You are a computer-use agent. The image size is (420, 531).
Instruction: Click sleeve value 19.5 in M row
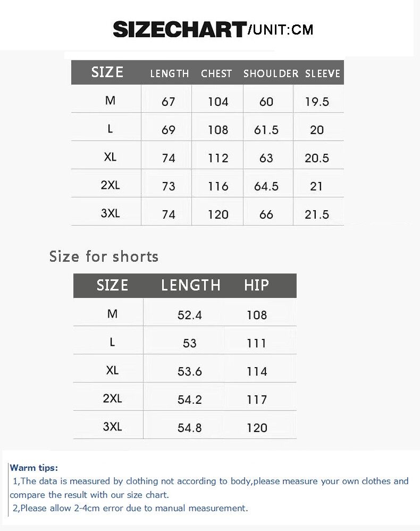(x=317, y=102)
